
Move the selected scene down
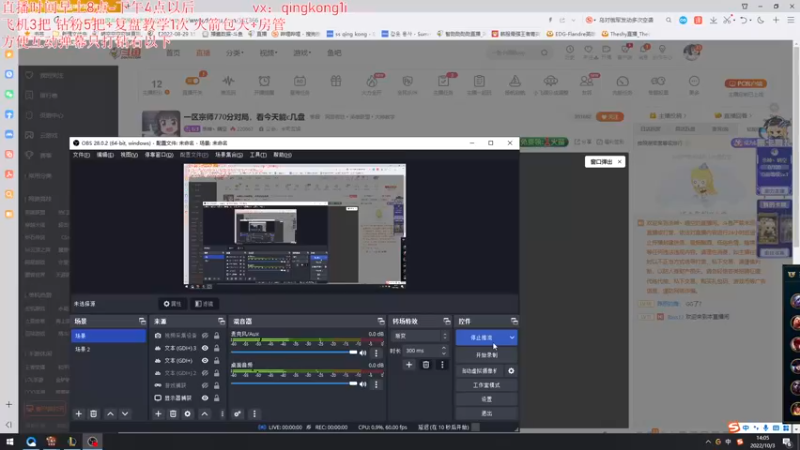(125, 414)
